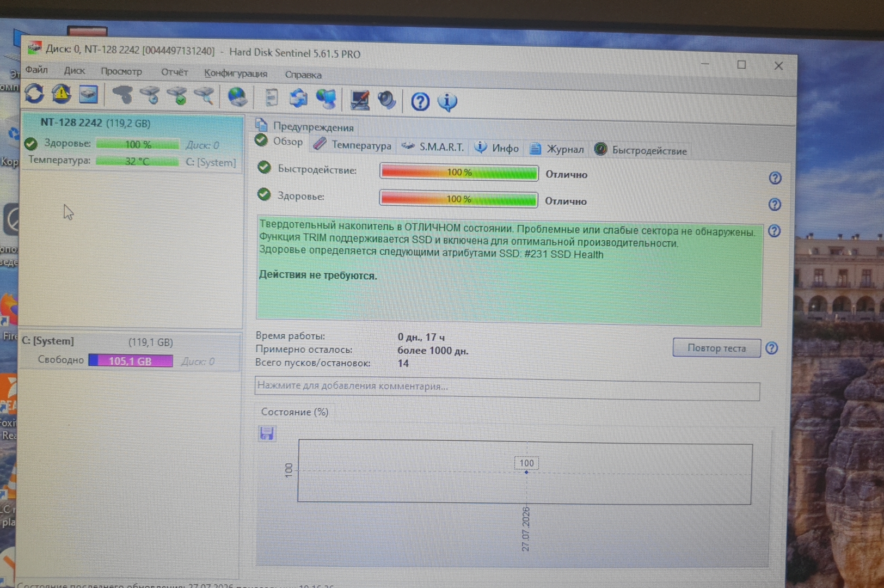Click the 'Всего пусков/остановок:' label
Viewport: 884px width, 588px height.
pos(313,363)
